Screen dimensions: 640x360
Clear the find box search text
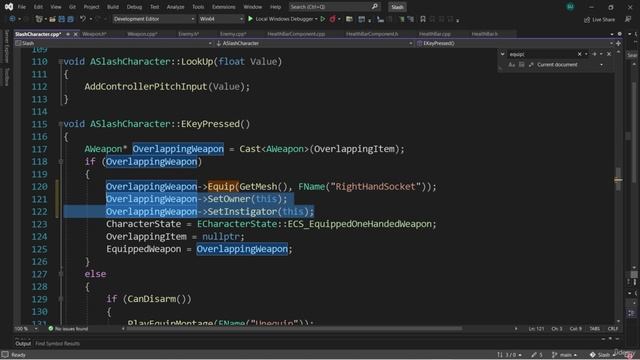580,54
